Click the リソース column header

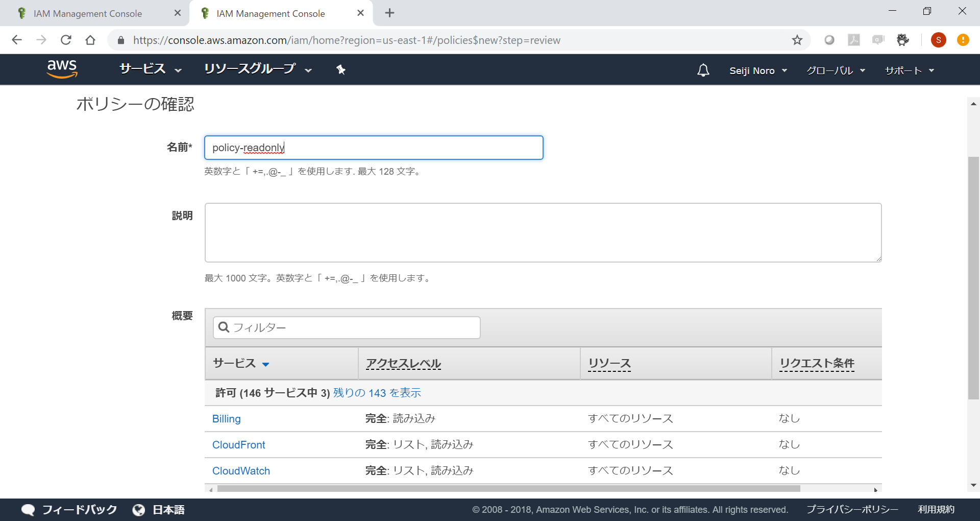click(x=609, y=363)
